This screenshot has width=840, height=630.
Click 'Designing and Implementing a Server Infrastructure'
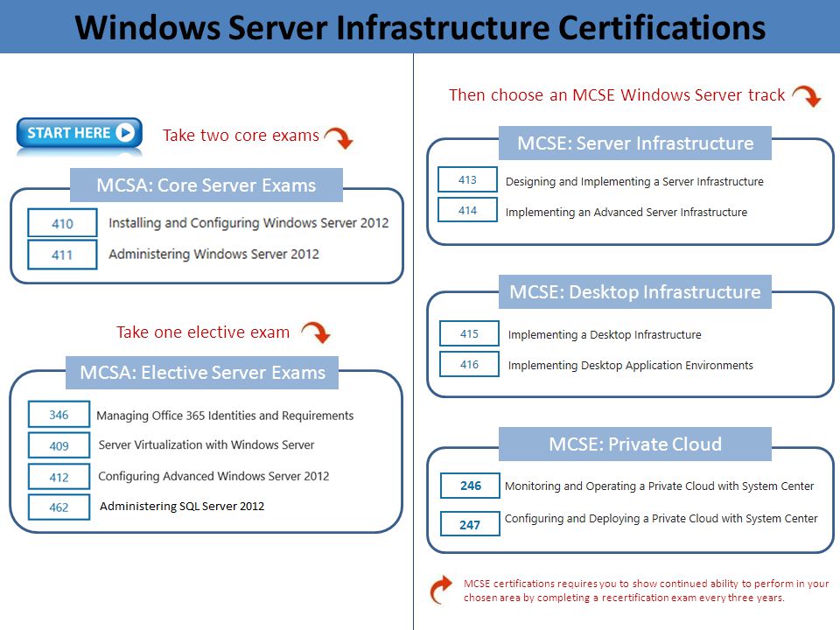click(x=635, y=182)
